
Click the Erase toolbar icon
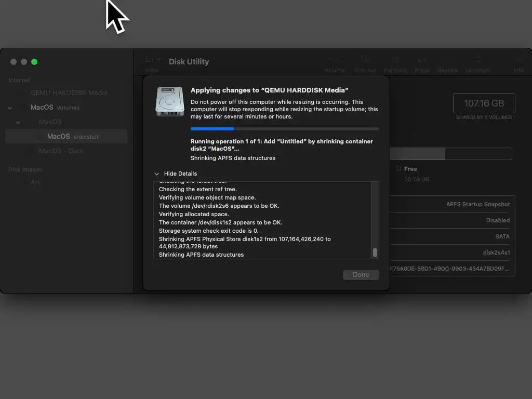tap(422, 64)
